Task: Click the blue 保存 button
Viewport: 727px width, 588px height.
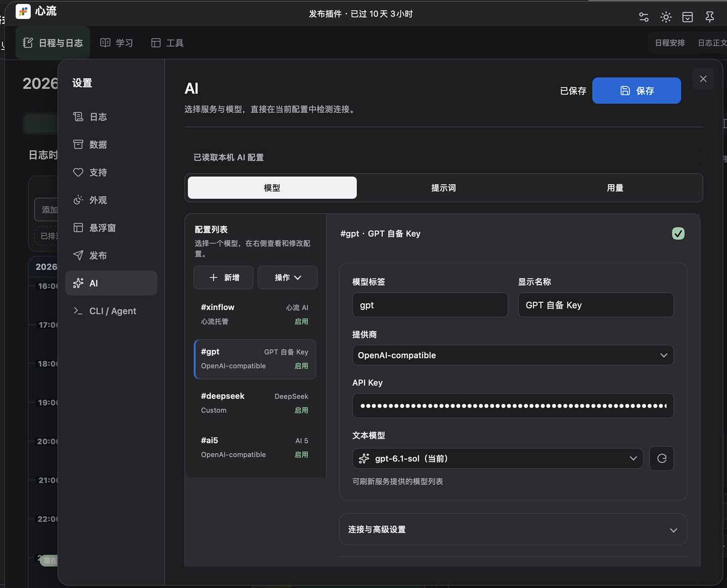Action: click(636, 91)
